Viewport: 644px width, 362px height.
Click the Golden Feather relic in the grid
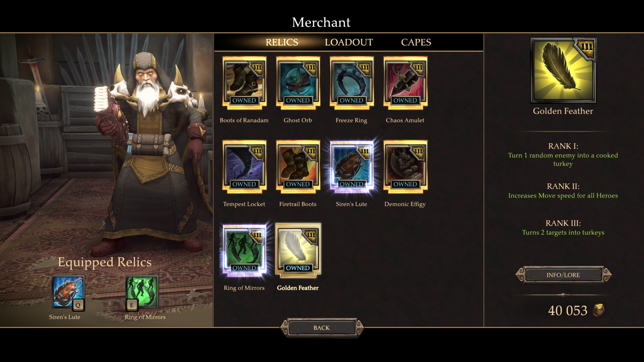click(x=298, y=250)
